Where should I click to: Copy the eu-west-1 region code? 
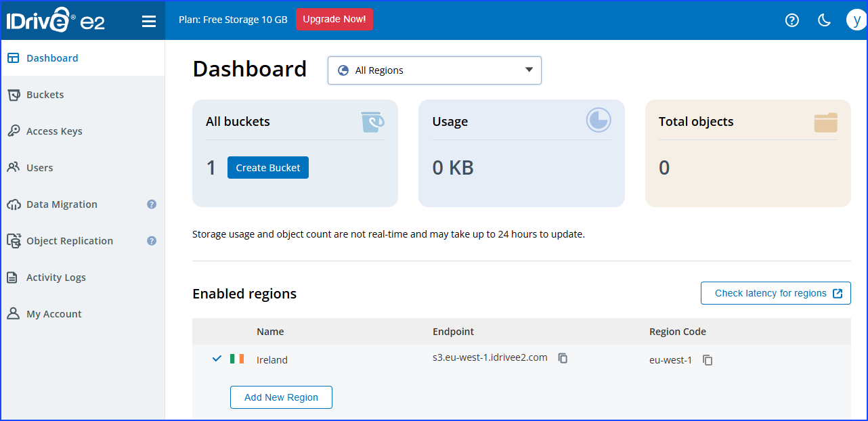click(x=708, y=360)
